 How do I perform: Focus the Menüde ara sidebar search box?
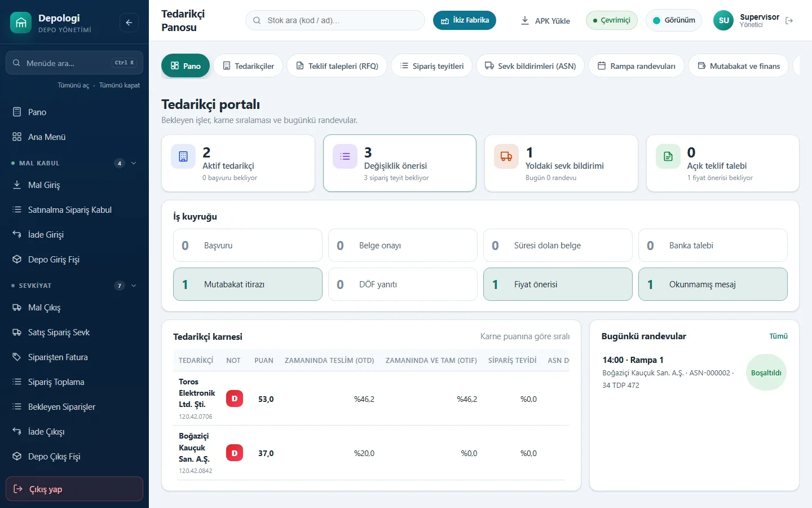click(x=74, y=63)
